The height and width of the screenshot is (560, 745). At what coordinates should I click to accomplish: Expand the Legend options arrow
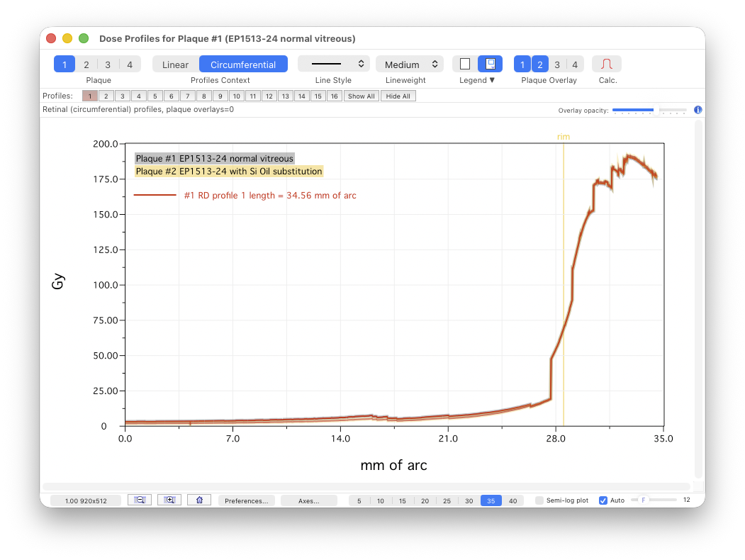(x=492, y=81)
